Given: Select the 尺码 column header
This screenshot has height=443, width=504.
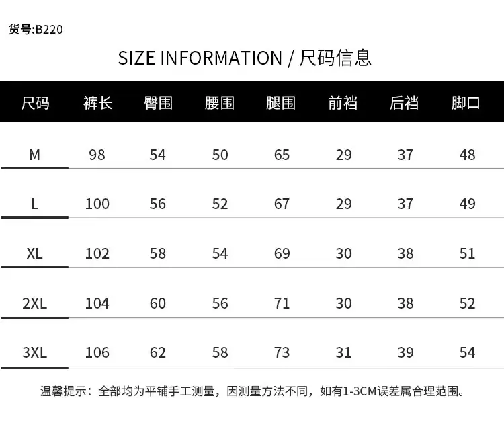Looking at the screenshot, I should [x=35, y=104].
